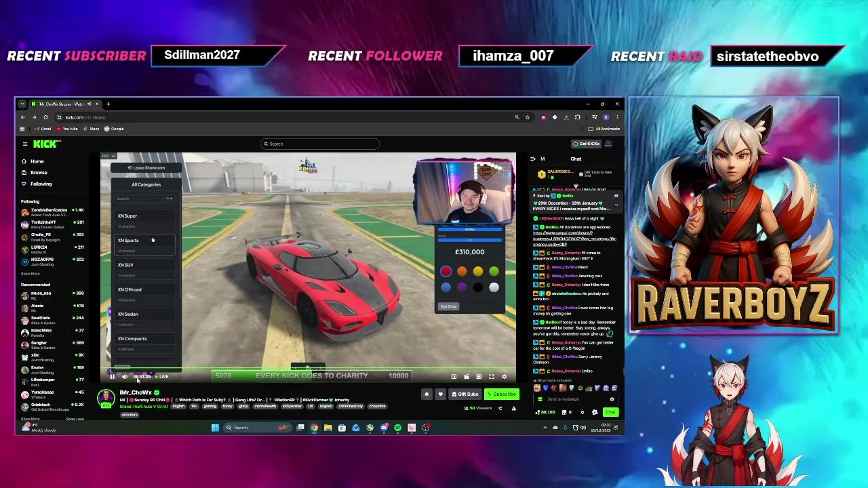
Task: Open a new browser tab
Action: tap(108, 104)
